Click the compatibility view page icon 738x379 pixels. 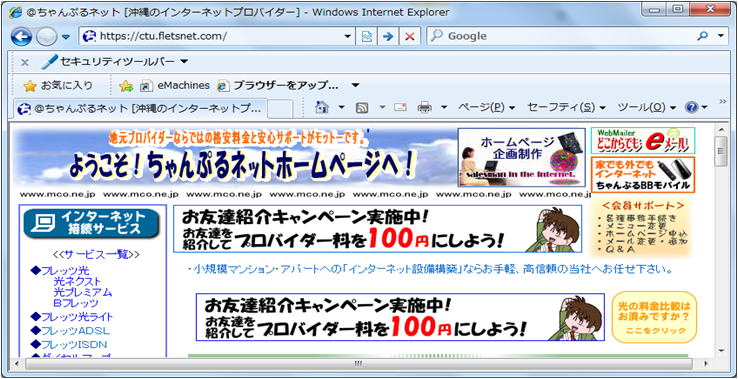point(367,36)
